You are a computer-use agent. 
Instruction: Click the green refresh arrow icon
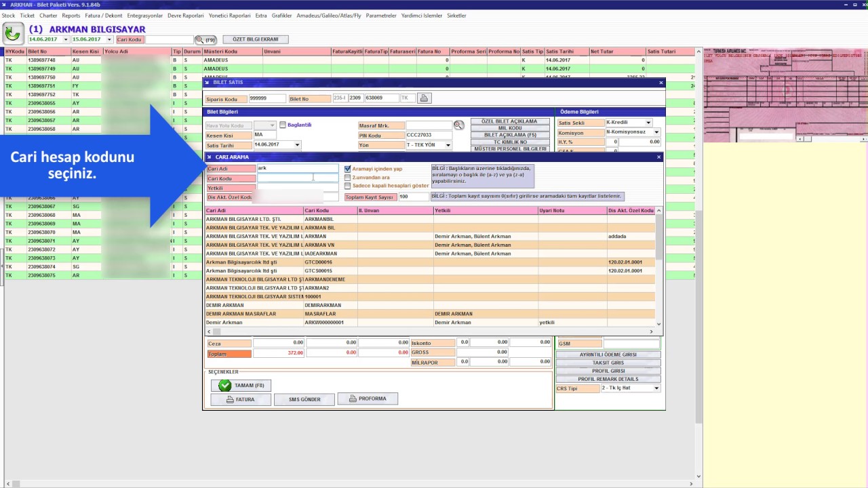click(13, 34)
